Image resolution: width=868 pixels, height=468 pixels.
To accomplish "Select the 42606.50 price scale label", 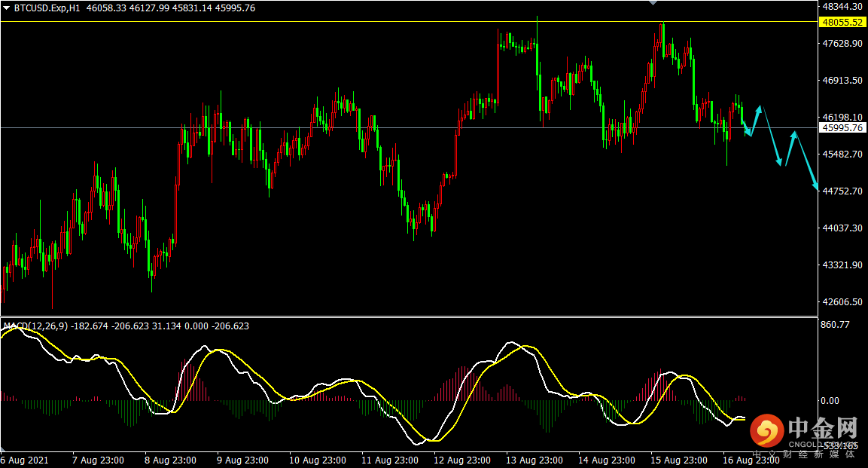I will pos(842,302).
